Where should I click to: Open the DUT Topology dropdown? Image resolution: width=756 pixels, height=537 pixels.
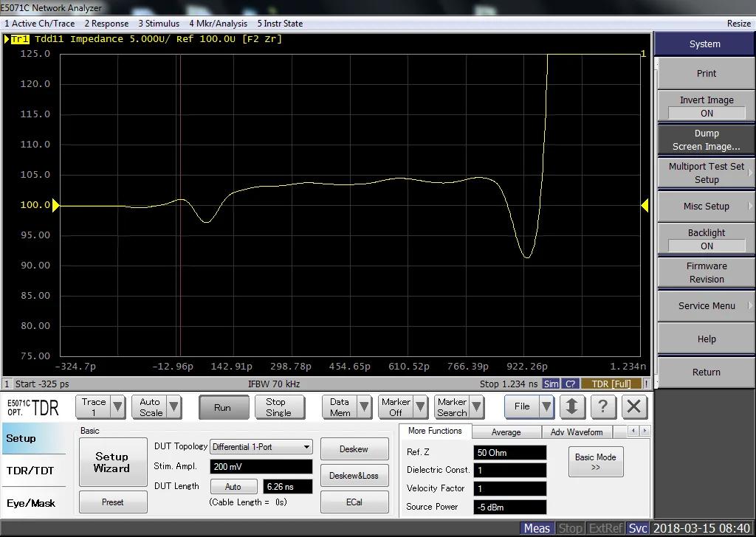coord(261,447)
